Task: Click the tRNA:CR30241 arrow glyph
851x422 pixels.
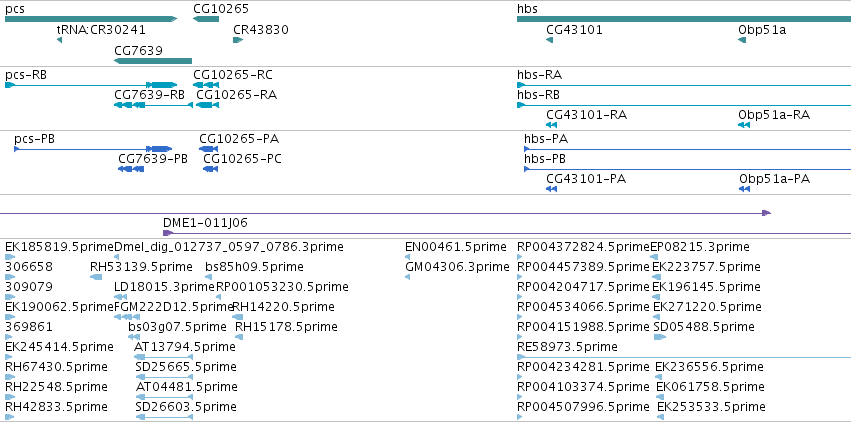Action: tap(59, 40)
